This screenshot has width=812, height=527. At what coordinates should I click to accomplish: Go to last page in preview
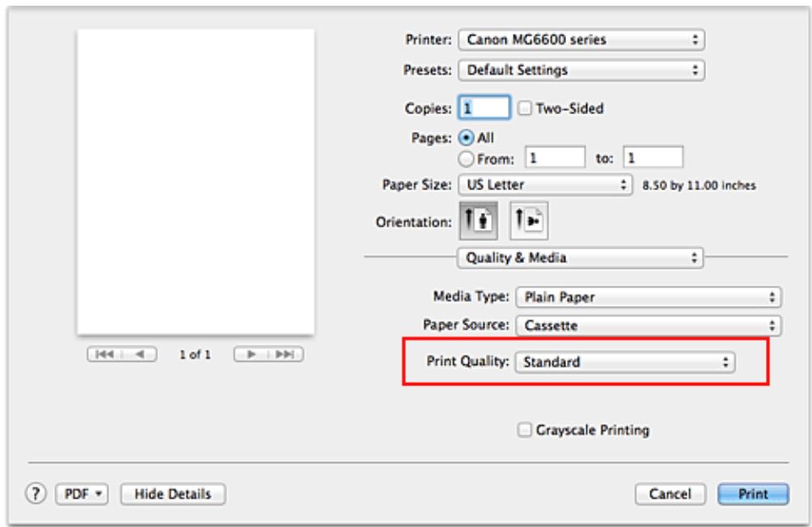tap(285, 355)
